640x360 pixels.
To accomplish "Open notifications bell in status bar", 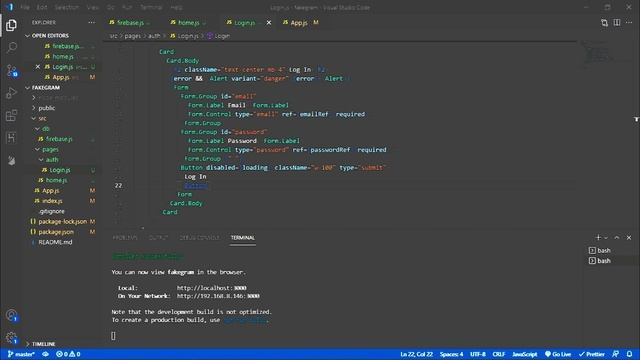I will [x=629, y=354].
